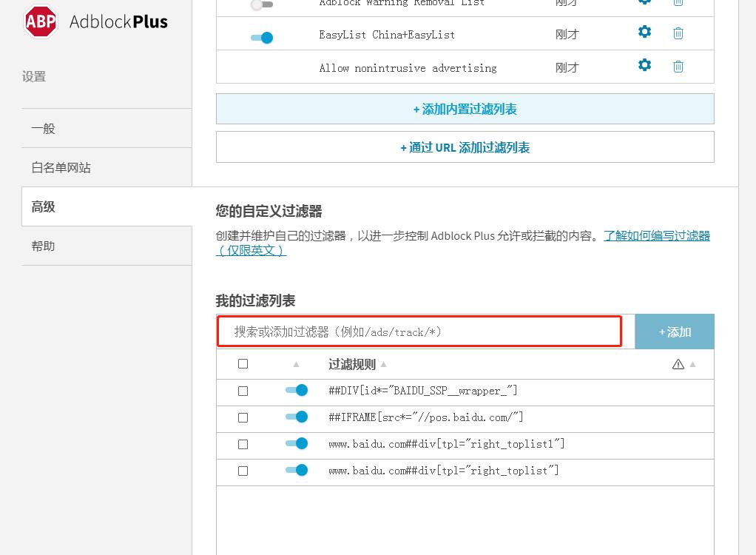
Task: Click the Adblock Plus ABP logo icon
Action: pyautogui.click(x=40, y=21)
